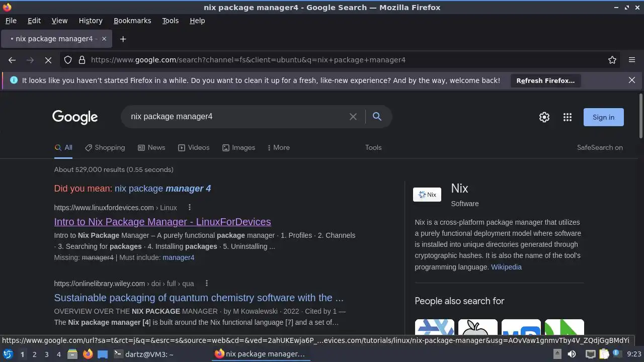Click the magnifier search button
Screen dimensions: 644x362
(377, 117)
